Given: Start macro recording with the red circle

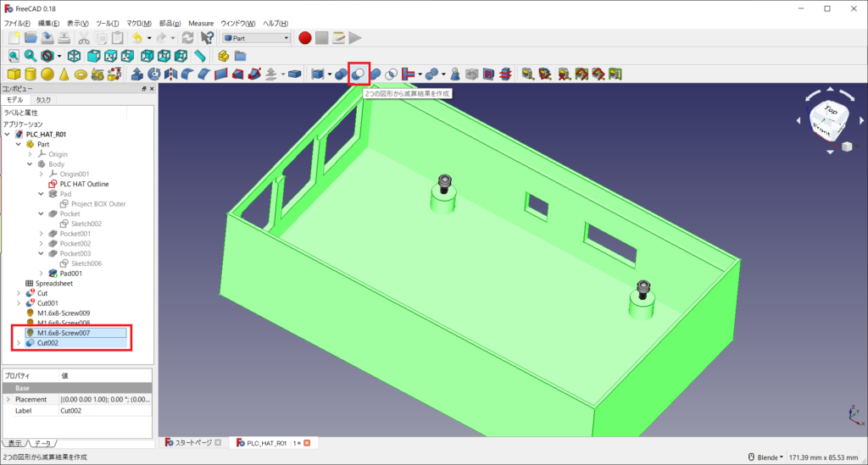Looking at the screenshot, I should point(304,37).
